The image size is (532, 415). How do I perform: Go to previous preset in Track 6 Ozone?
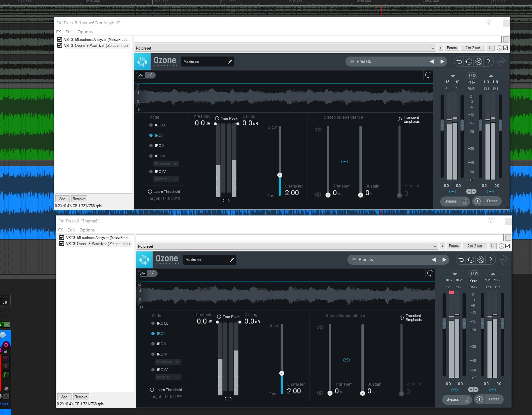tap(434, 260)
